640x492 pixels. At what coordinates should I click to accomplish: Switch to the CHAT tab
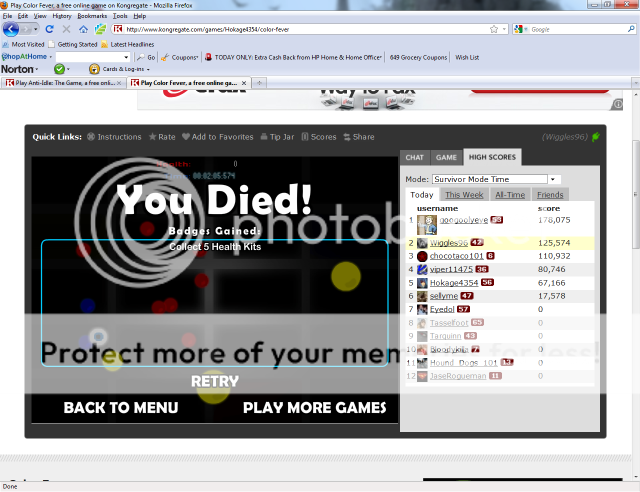(x=415, y=157)
